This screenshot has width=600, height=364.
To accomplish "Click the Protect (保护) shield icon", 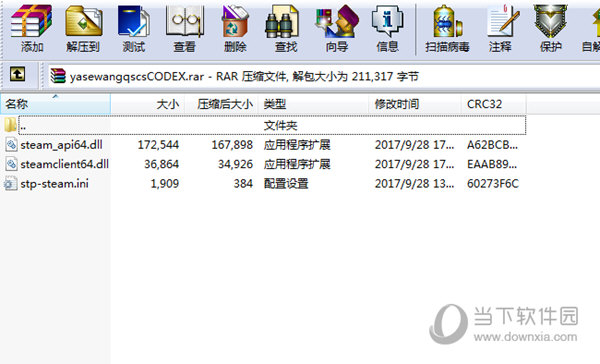I will point(551,28).
